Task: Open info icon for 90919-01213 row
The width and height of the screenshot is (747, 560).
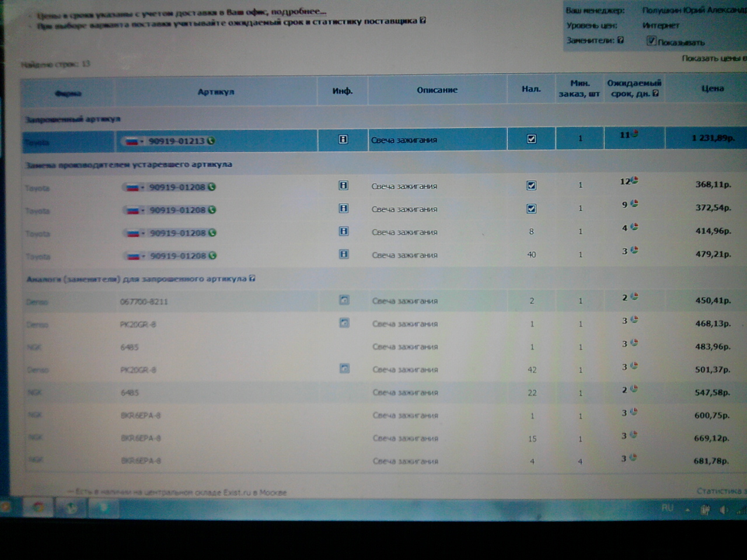Action: [343, 139]
